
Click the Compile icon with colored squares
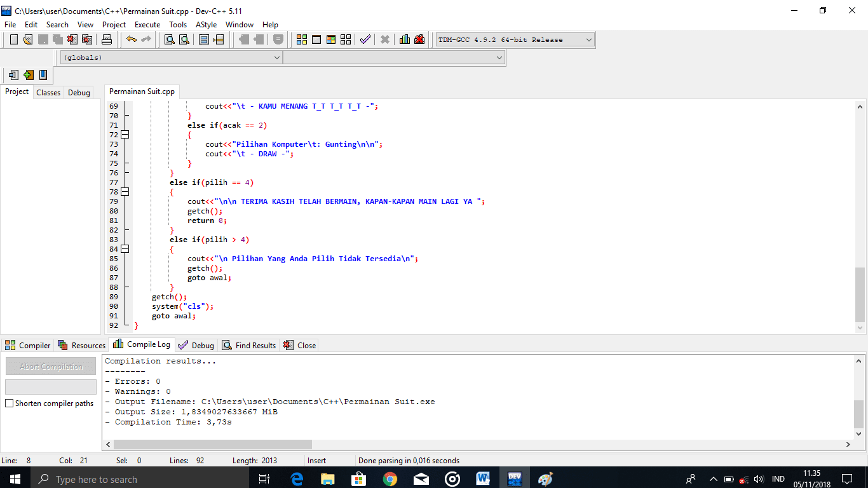click(x=302, y=39)
